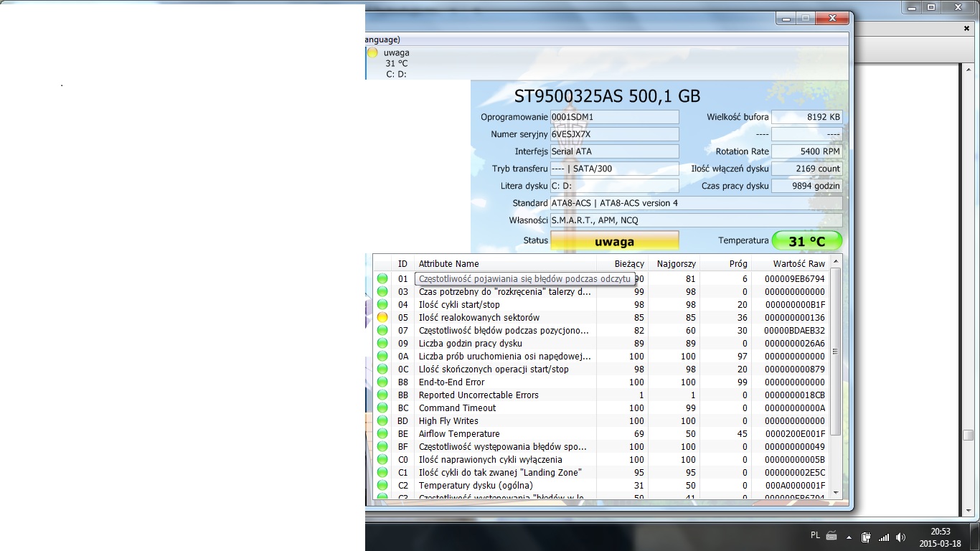Click the yellow warning circle for attribute 05
Image resolution: width=980 pixels, height=551 pixels.
click(x=382, y=318)
